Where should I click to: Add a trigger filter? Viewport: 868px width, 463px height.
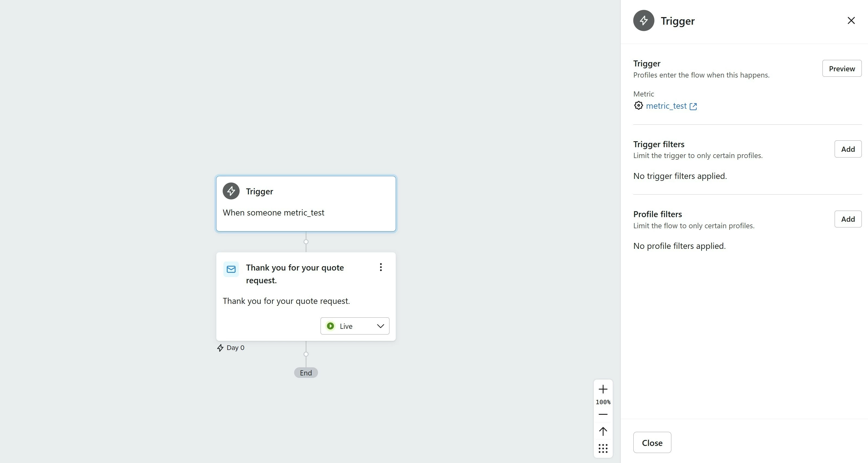[x=848, y=149]
